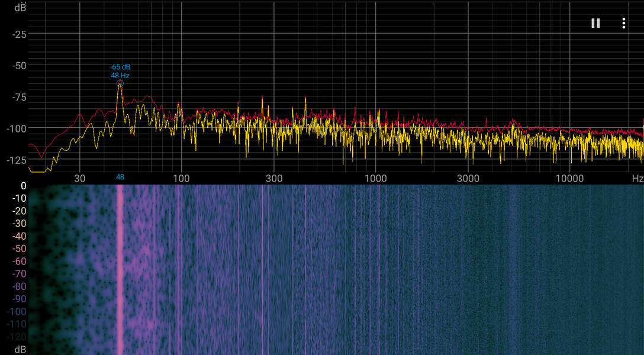Click the -75 dB spectrum axis label
This screenshot has width=644, height=355.
click(x=19, y=97)
